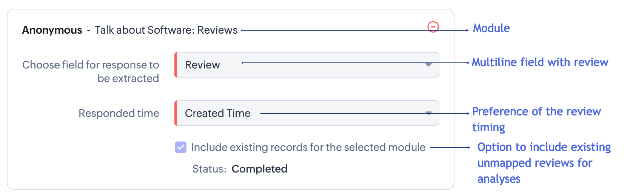Click the arrowhead pointing to the Module annotation

[467, 30]
